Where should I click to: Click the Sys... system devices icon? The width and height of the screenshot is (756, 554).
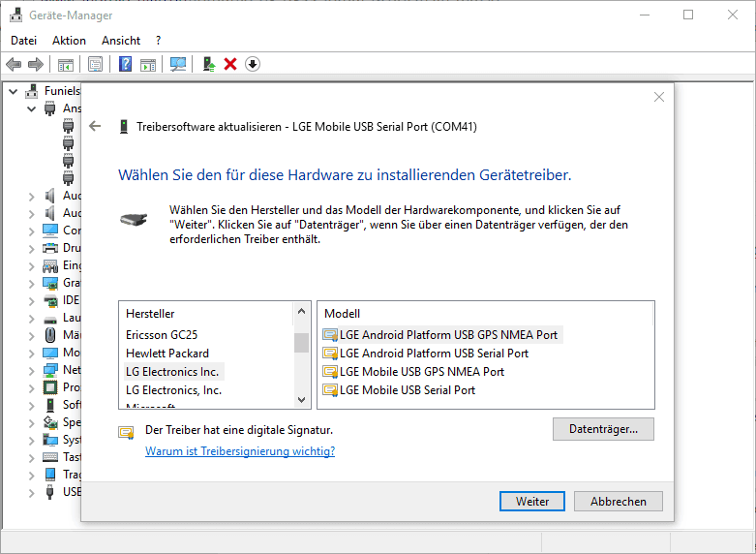click(x=50, y=440)
